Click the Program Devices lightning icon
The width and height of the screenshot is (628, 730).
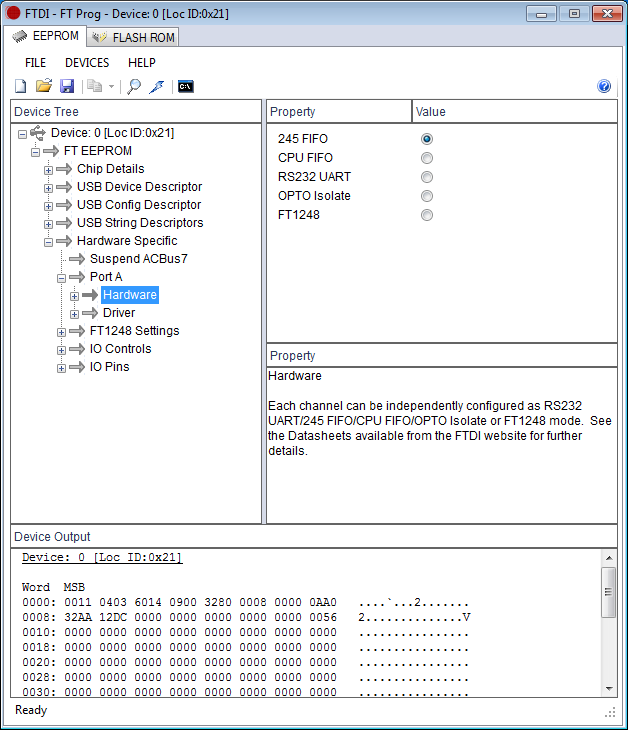point(157,86)
